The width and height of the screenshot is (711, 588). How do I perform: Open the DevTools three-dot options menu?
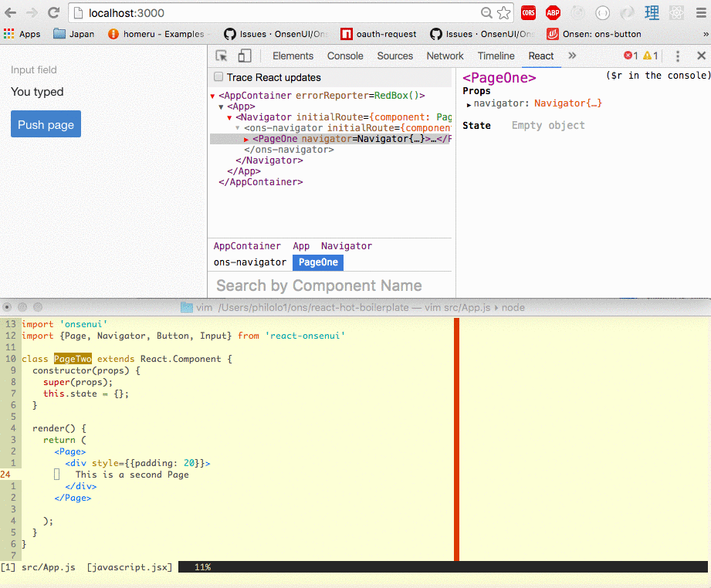coord(677,56)
